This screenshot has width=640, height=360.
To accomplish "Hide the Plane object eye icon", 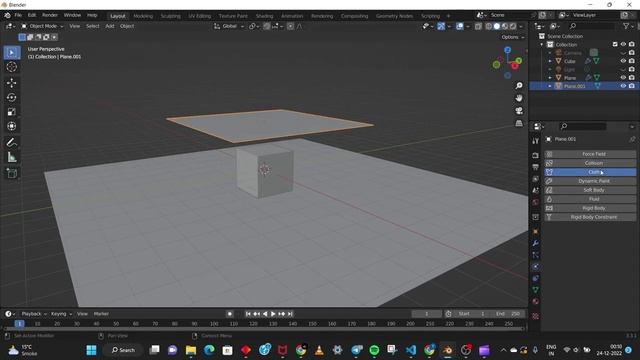I will click(623, 78).
